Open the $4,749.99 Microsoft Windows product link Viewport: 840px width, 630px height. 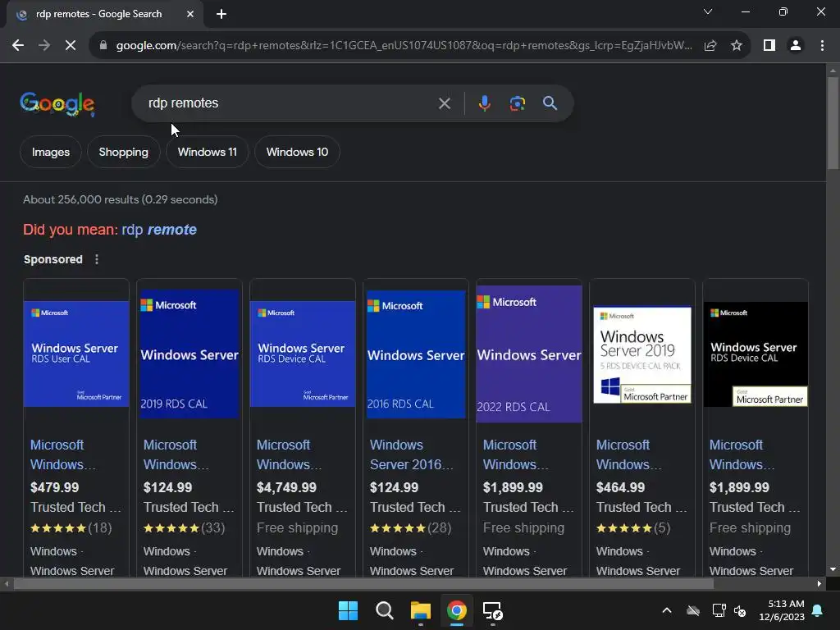click(x=289, y=454)
